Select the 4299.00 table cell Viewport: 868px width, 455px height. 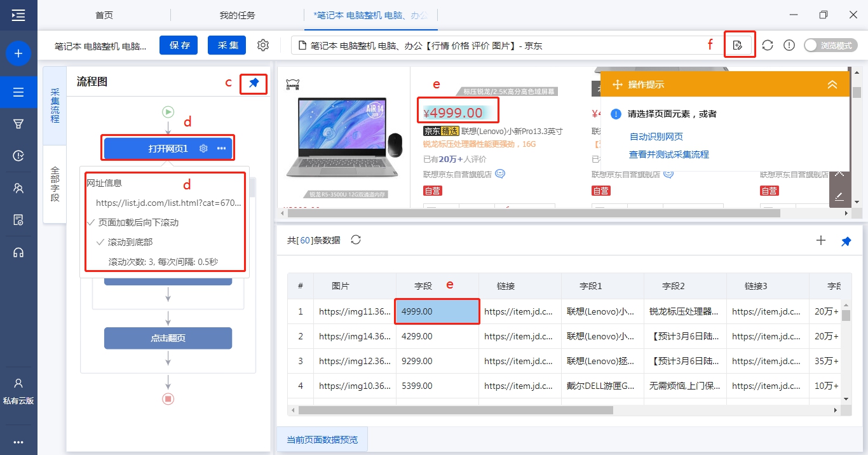(437, 336)
